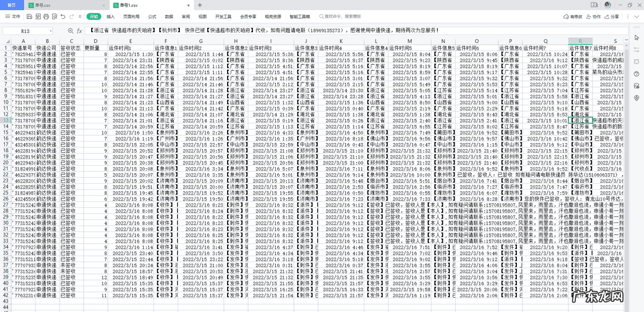Open the 数据 ribbon tab

coord(169,17)
